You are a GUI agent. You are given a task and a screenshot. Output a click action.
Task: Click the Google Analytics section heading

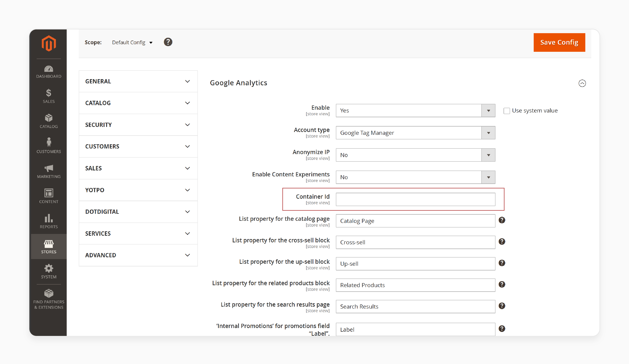238,83
